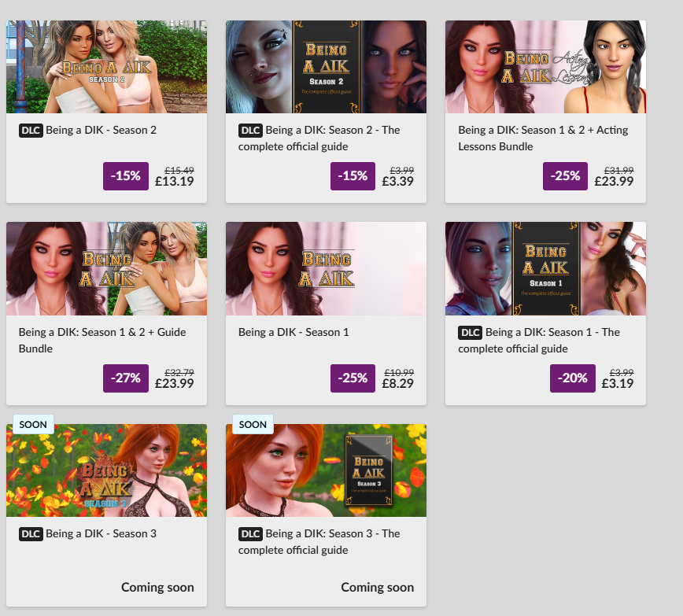
Task: Click SOON label on Season 3 guide thumbnail
Action: point(253,424)
